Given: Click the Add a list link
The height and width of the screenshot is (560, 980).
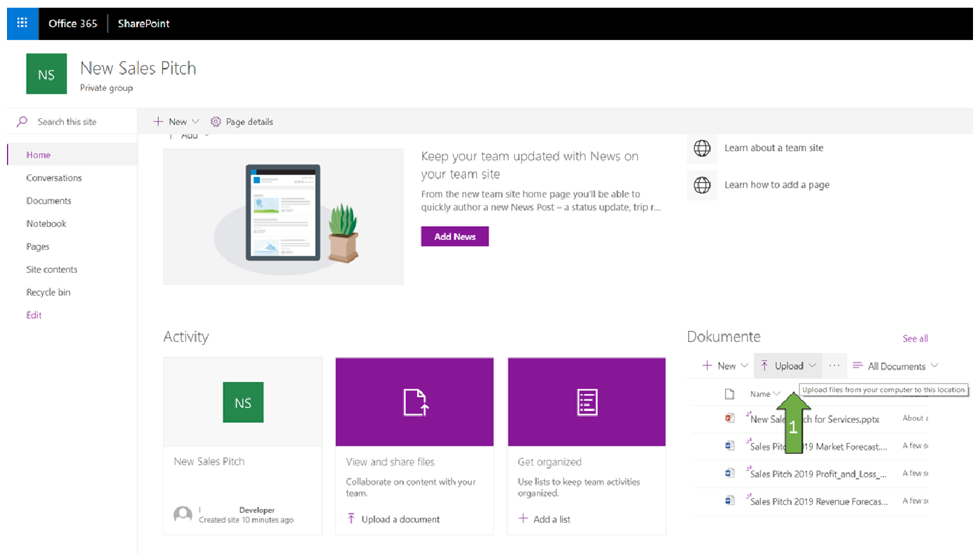Looking at the screenshot, I should pyautogui.click(x=552, y=519).
